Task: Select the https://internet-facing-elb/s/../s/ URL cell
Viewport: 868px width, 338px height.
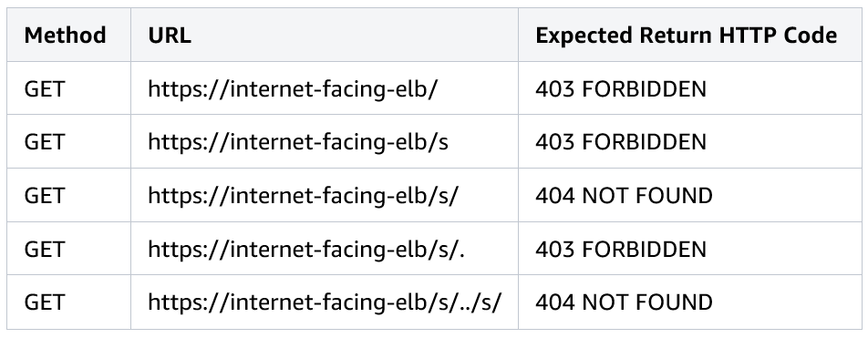Action: pos(325,302)
